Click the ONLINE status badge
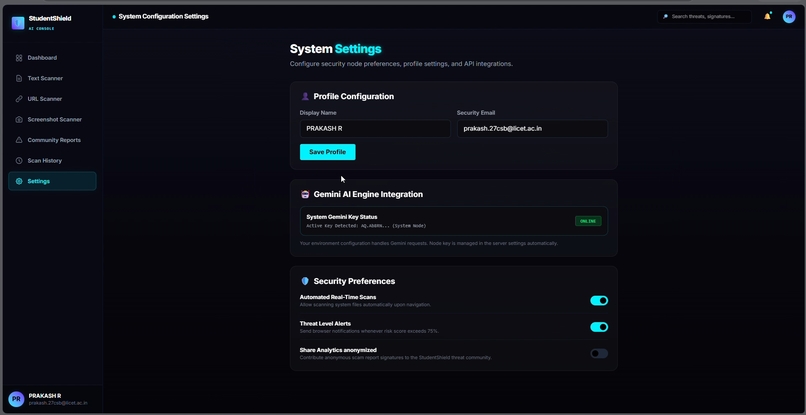806x415 pixels. tap(588, 221)
